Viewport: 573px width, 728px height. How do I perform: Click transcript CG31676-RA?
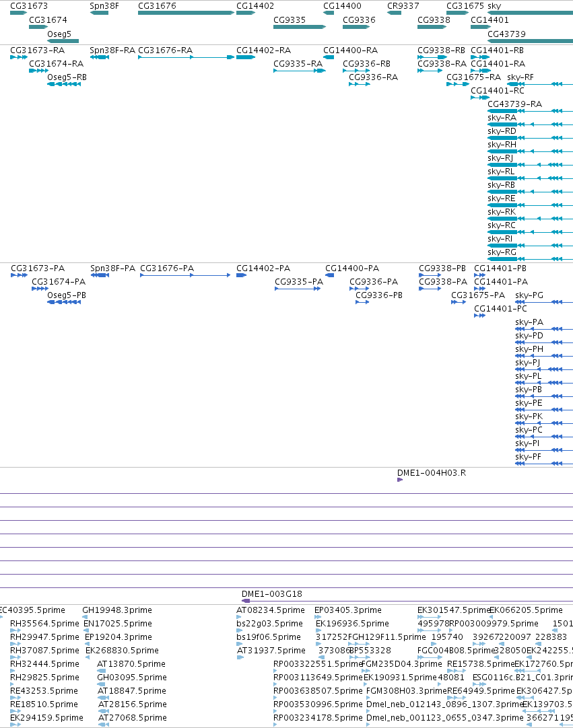[x=166, y=50]
